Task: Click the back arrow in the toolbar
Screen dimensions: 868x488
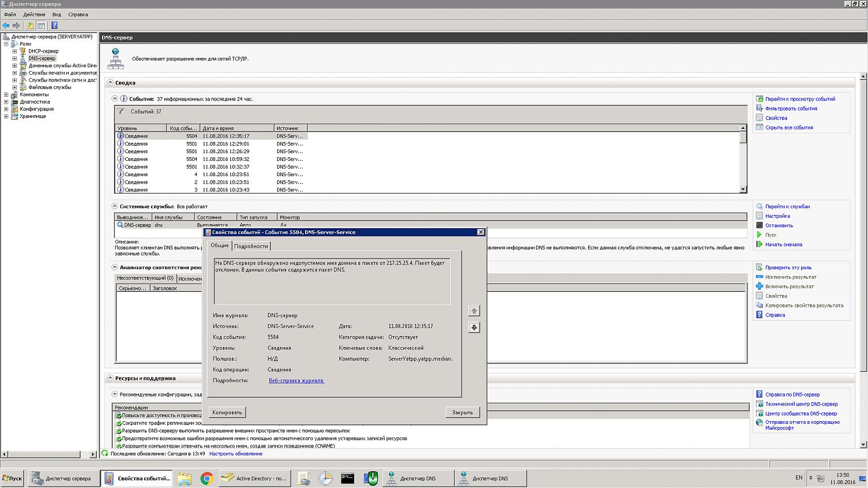Action: tap(6, 25)
